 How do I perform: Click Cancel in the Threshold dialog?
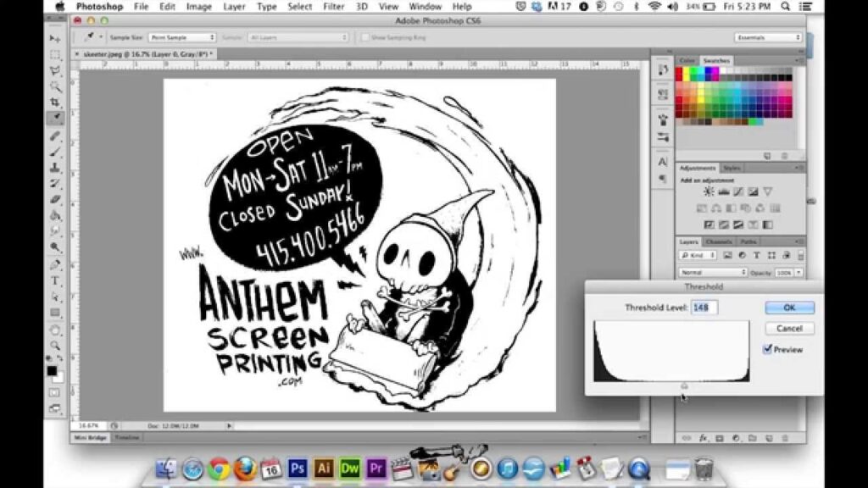(789, 328)
